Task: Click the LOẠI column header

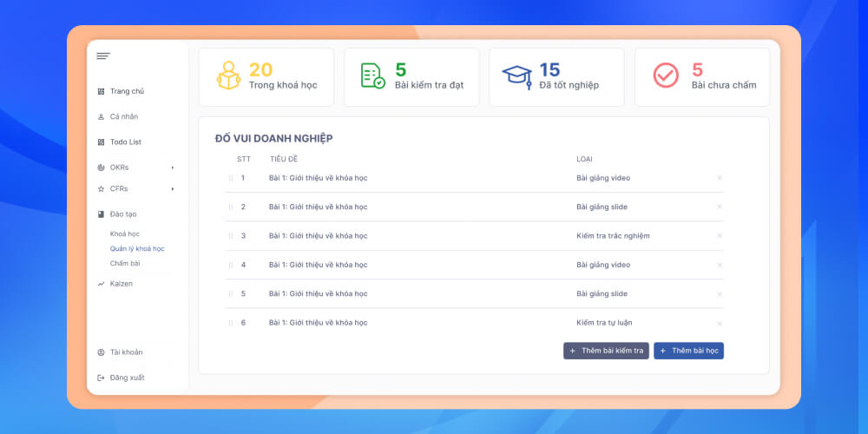Action: [584, 160]
